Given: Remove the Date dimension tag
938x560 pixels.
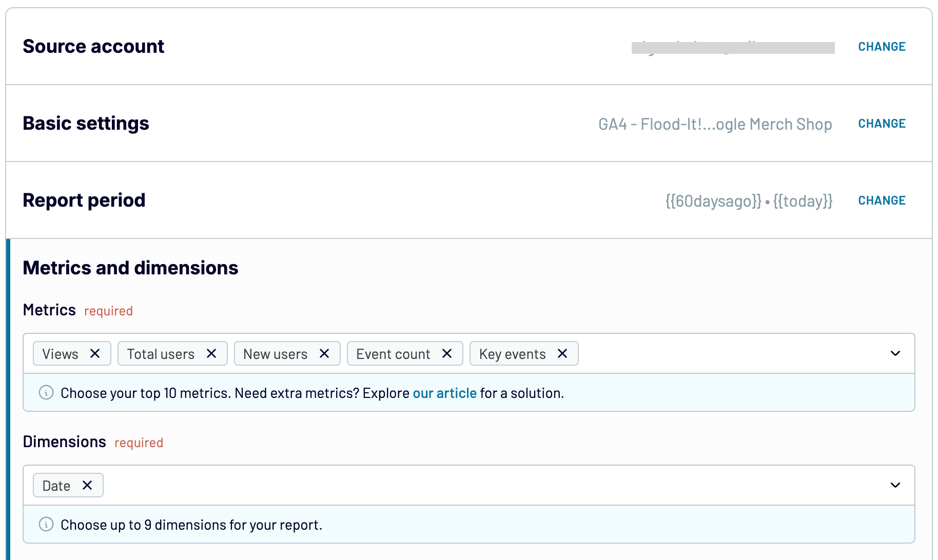Looking at the screenshot, I should (87, 485).
